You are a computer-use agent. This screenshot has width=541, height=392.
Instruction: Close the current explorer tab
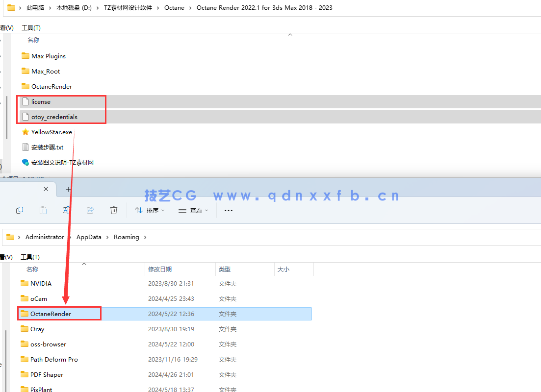46,189
